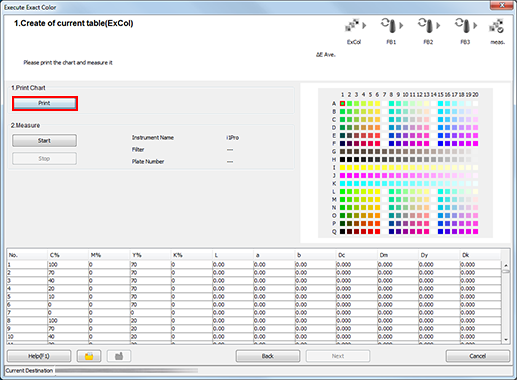Click the ExCol step icon
Viewport: 517px width, 380px height.
[352, 25]
